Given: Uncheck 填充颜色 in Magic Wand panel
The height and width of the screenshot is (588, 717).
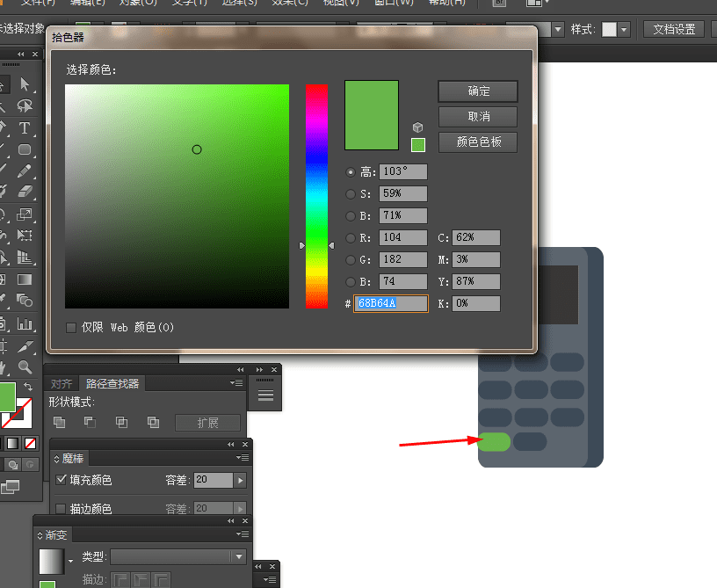Looking at the screenshot, I should pyautogui.click(x=61, y=480).
